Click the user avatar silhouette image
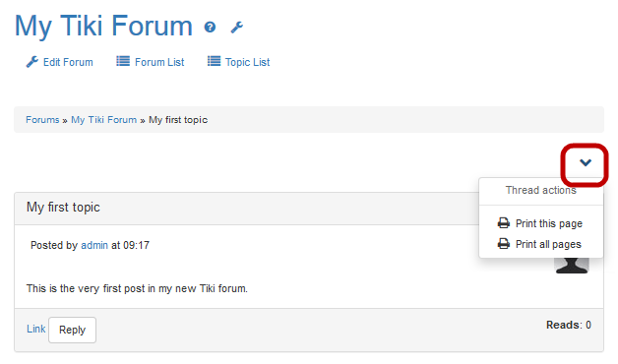618x364 pixels. click(x=572, y=266)
